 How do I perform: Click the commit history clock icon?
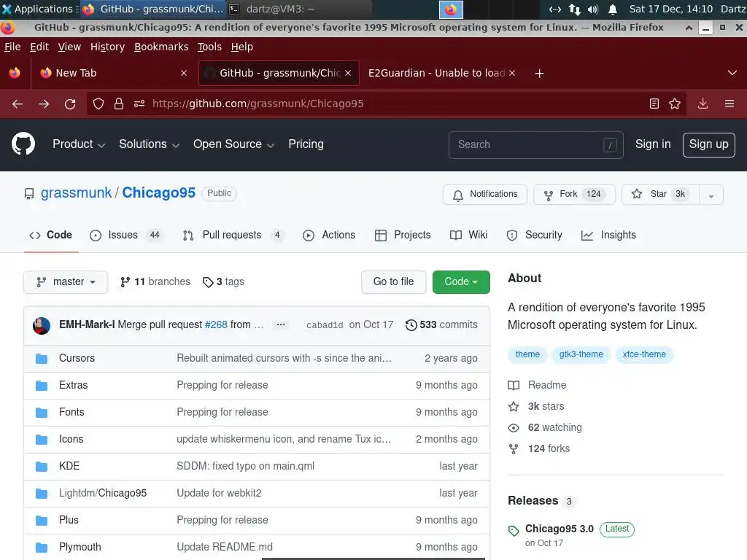(411, 325)
